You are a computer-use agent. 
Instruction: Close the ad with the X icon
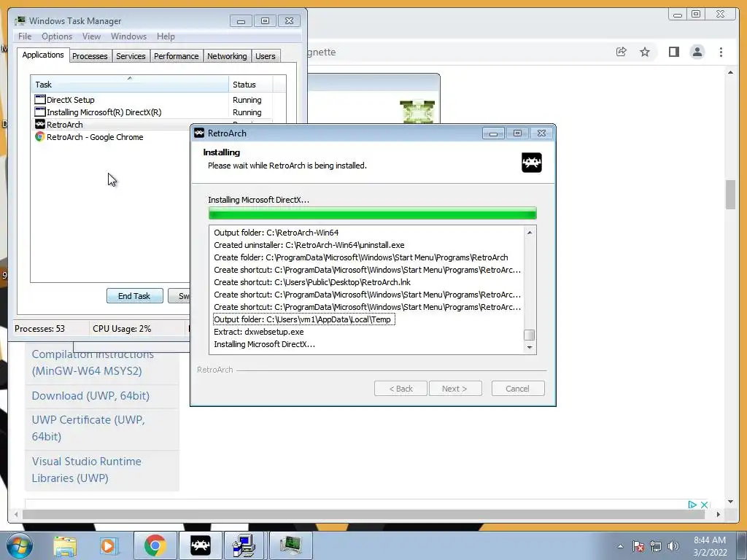pyautogui.click(x=704, y=505)
